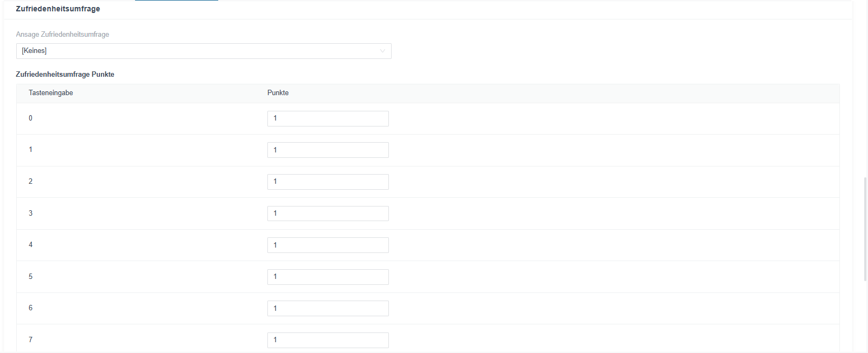Edit the Punkte field for key 2
Image resolution: width=868 pixels, height=353 pixels.
click(x=328, y=182)
